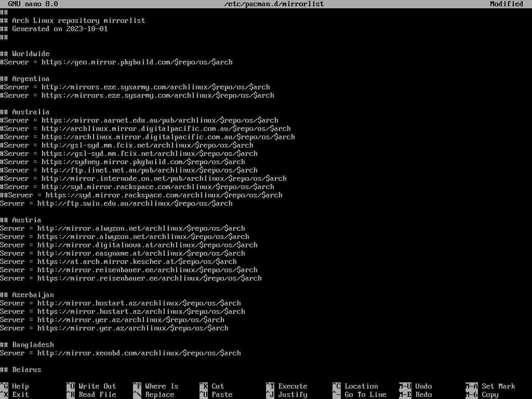Screen dimensions: 532x399
Task: Click Set Mark shortcut in footer
Action: tap(490, 386)
